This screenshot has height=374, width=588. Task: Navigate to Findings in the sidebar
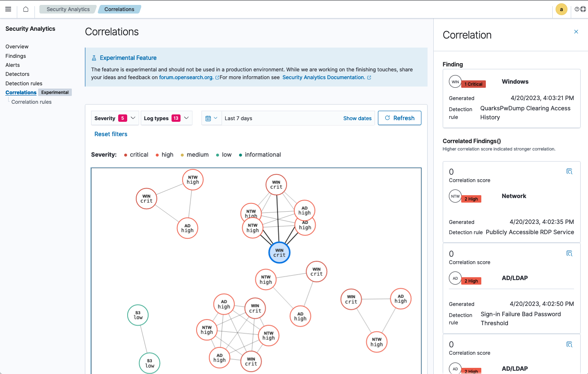(x=16, y=56)
